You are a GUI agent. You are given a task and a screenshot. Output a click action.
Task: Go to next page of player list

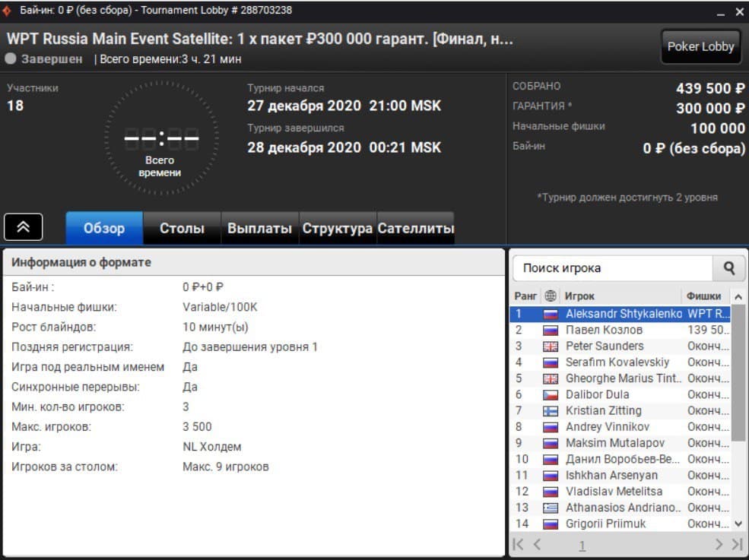point(719,544)
